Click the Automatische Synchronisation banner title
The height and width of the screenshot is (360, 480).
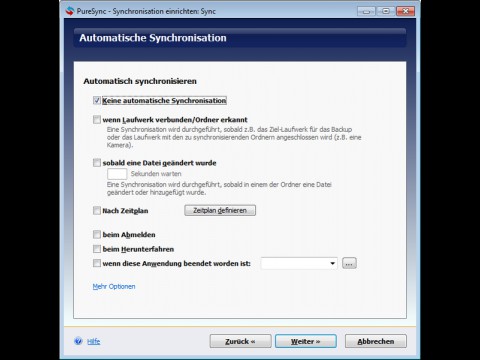coord(153,38)
